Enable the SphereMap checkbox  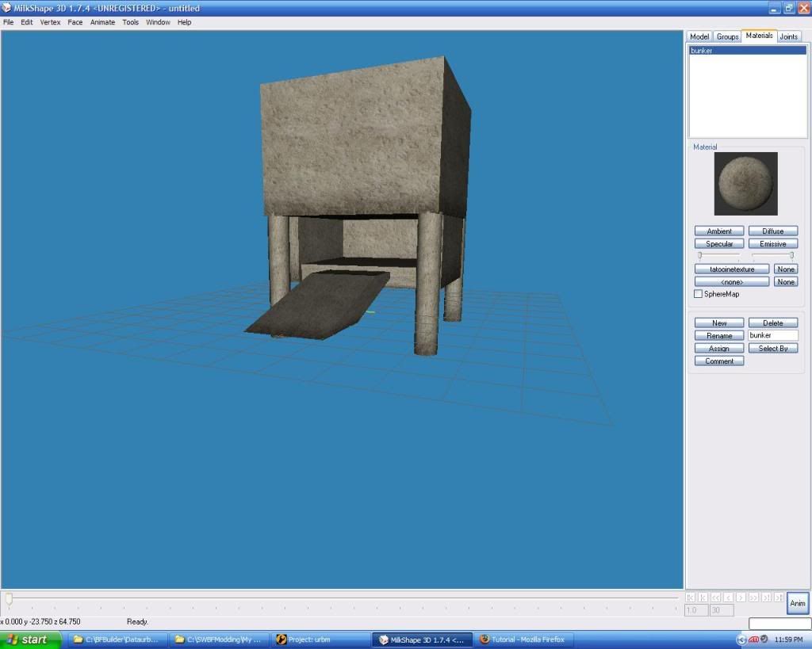(698, 294)
